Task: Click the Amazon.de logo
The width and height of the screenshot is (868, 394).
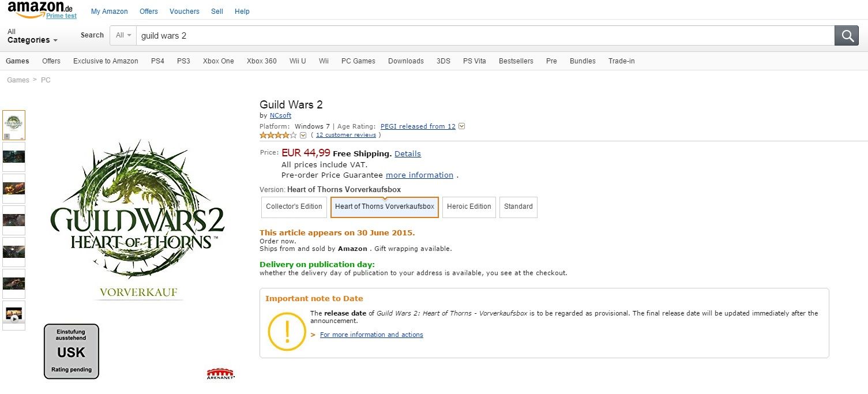Action: click(40, 8)
